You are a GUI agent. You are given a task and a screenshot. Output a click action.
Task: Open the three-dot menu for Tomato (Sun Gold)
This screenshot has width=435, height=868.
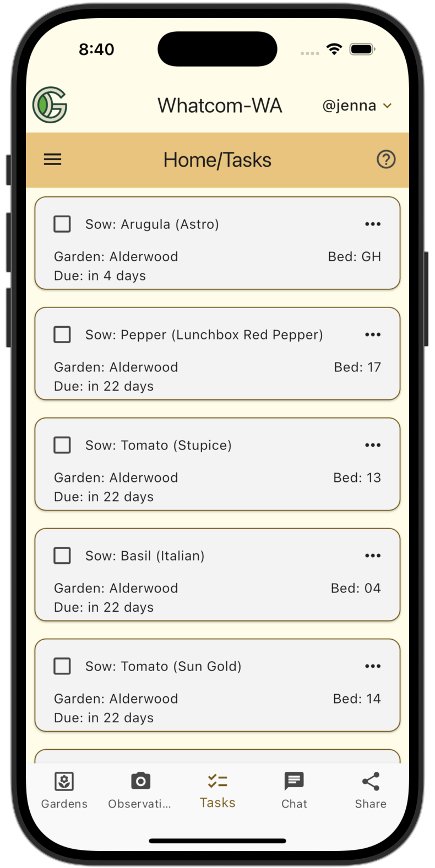click(373, 666)
